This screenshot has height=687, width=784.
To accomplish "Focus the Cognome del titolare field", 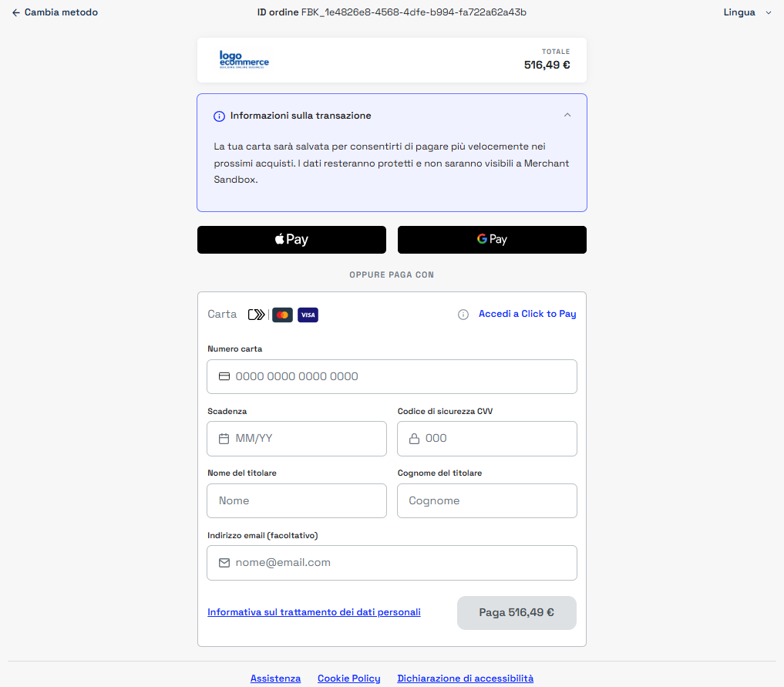I will click(x=487, y=500).
